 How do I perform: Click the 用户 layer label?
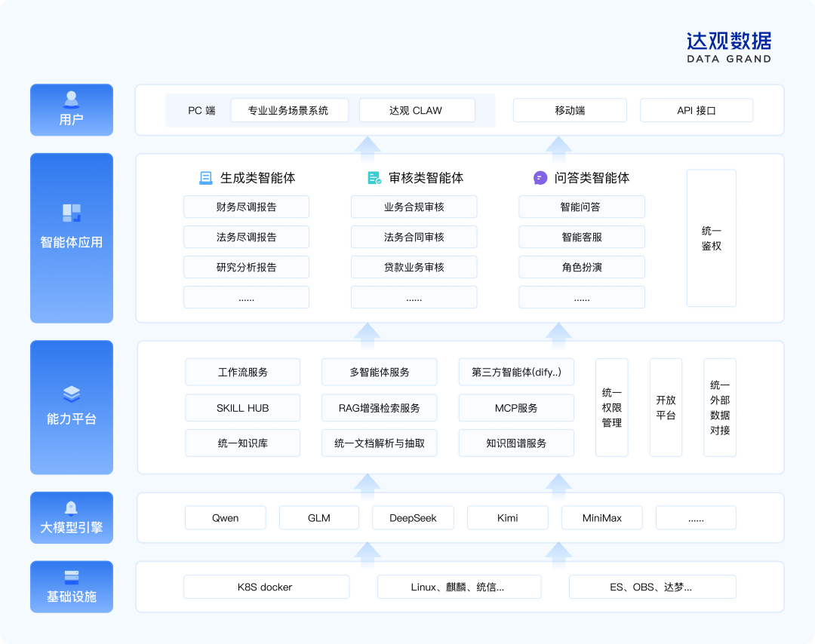pos(71,120)
